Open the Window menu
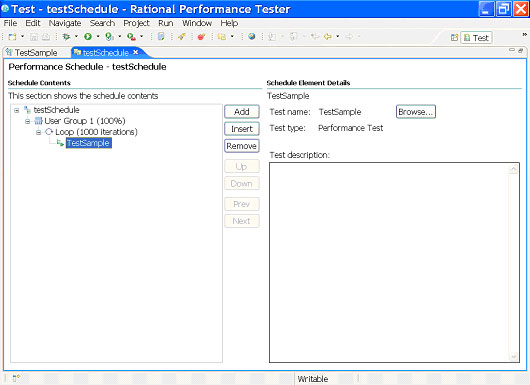530x385 pixels. click(197, 23)
